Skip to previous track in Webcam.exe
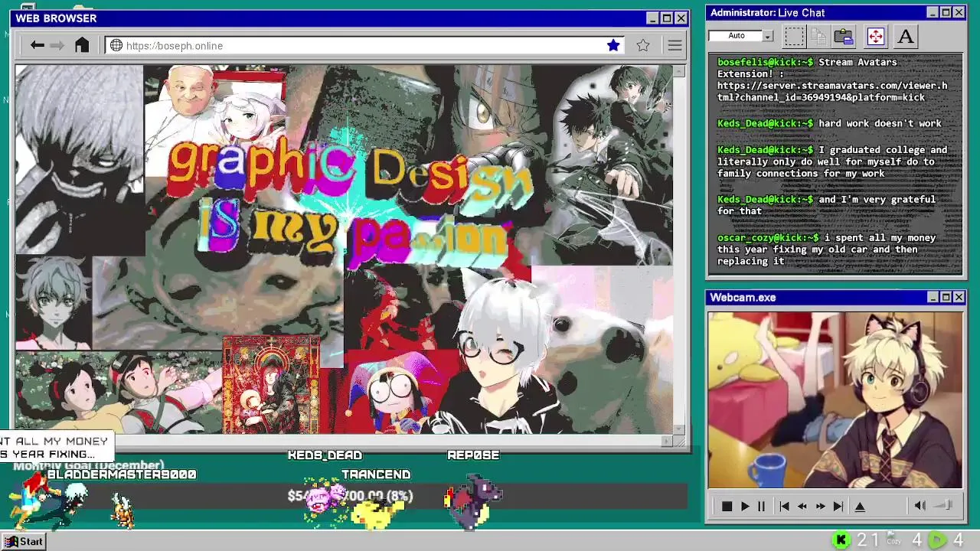Viewport: 980px width, 551px height. click(784, 506)
